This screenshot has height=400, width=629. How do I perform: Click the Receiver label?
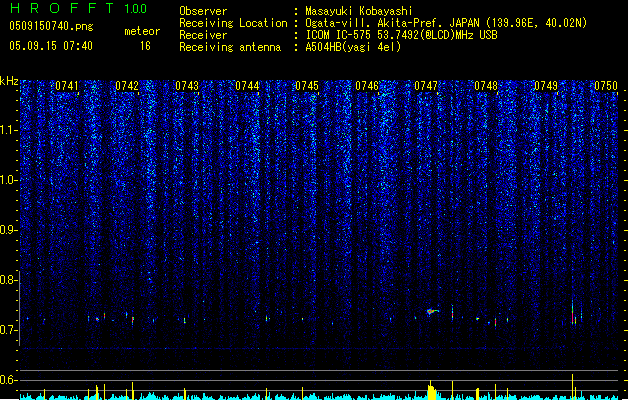coord(203,35)
